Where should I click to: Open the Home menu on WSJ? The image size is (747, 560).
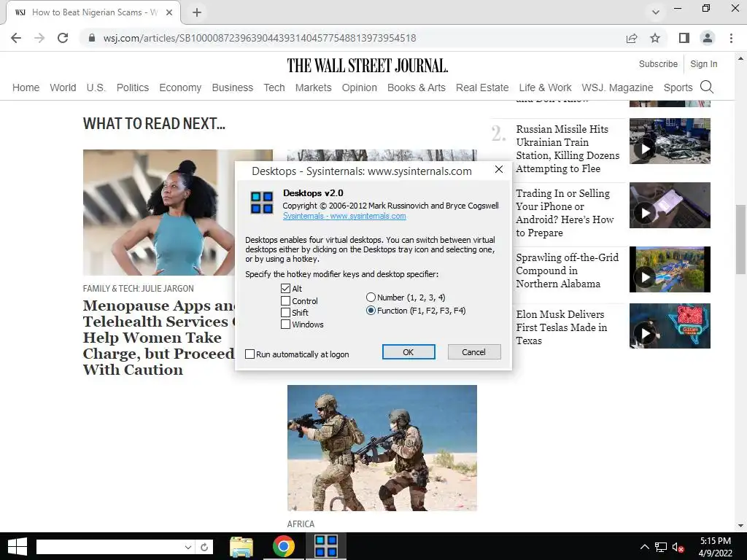pos(26,87)
